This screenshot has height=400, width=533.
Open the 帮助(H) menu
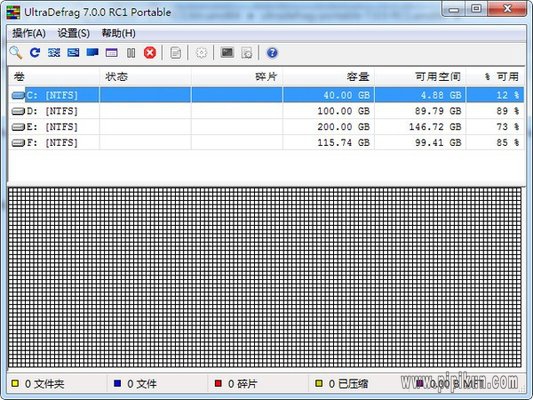click(119, 33)
